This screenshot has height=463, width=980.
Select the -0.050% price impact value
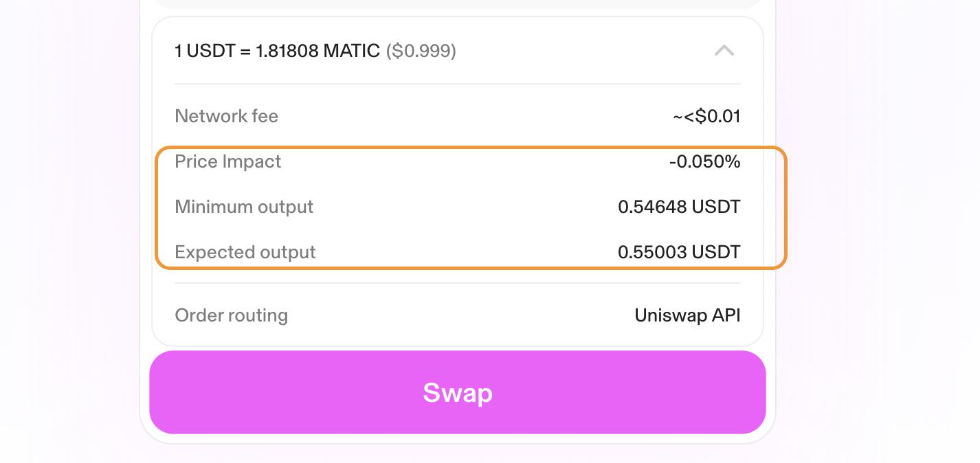point(704,162)
